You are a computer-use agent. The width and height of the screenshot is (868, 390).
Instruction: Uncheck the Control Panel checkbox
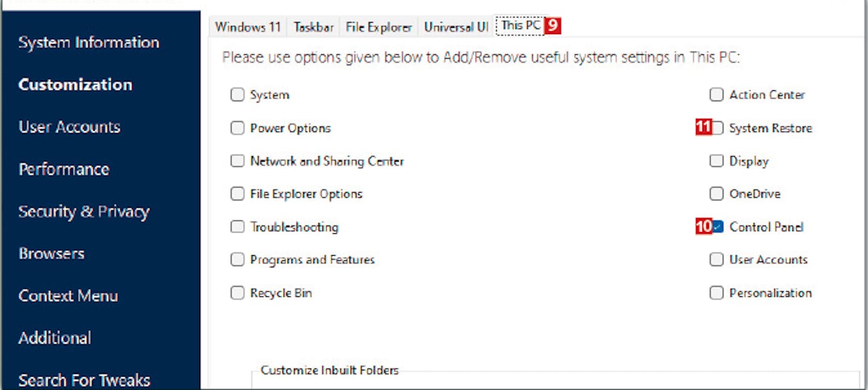(x=718, y=227)
